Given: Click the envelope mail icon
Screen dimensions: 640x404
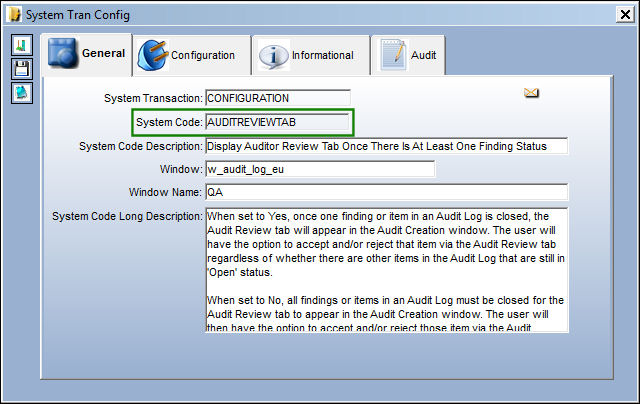Looking at the screenshot, I should click(x=531, y=93).
